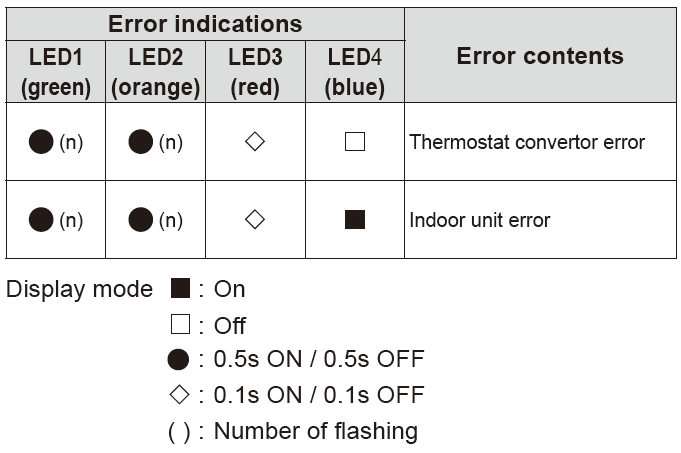Click the LED3 (red) column header
Viewport: 681px width, 453px height.
click(x=255, y=72)
